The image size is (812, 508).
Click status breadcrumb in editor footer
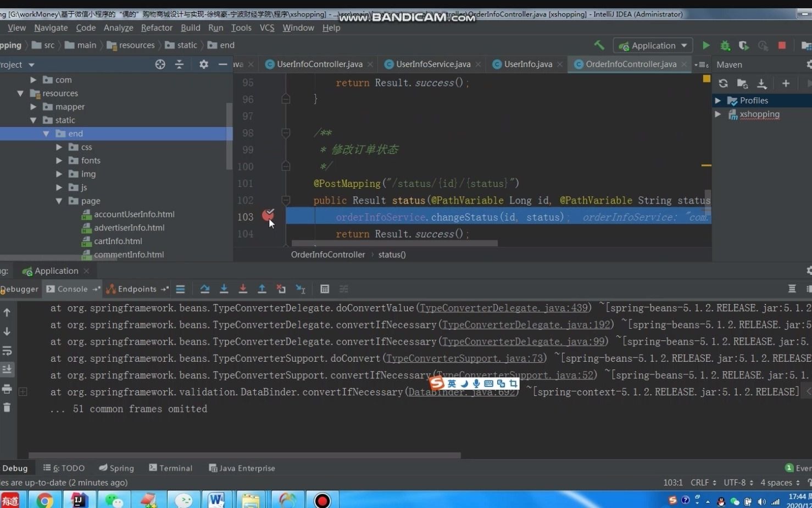pos(392,255)
